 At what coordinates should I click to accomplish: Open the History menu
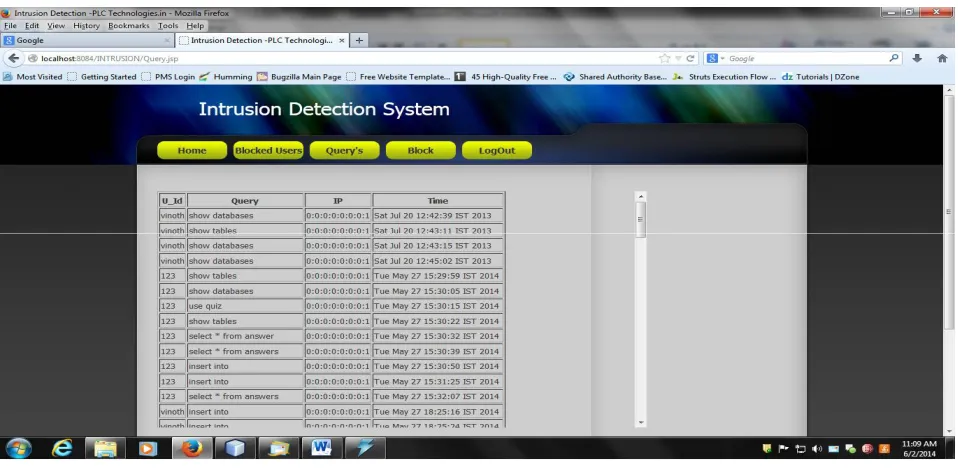pyautogui.click(x=86, y=26)
